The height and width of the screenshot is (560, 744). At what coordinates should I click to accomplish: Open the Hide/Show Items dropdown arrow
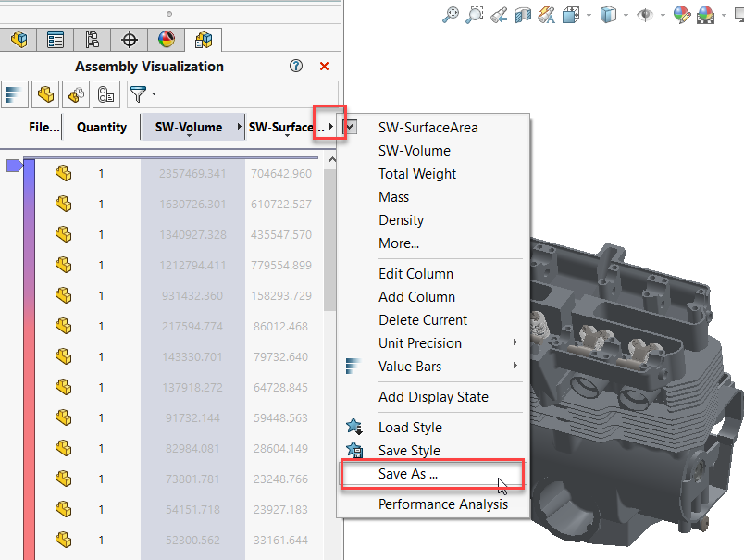[663, 15]
